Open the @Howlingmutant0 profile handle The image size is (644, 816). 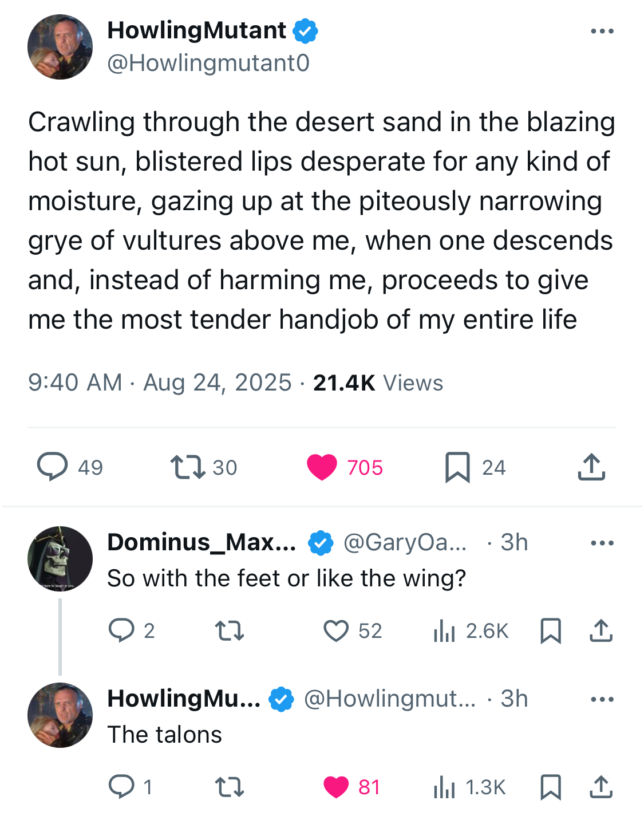click(208, 63)
